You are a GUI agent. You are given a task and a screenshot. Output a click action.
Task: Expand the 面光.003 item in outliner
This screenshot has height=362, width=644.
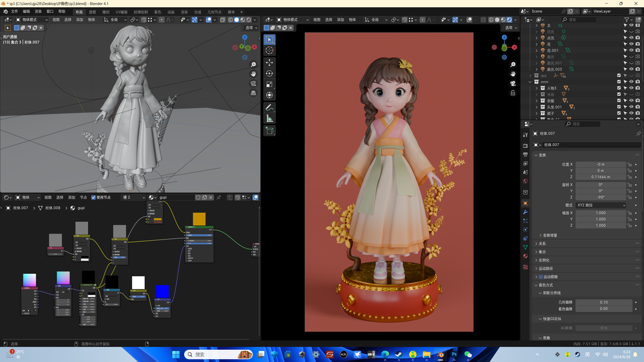537,69
